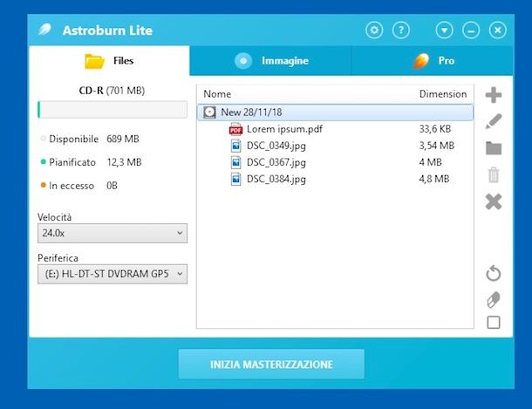The width and height of the screenshot is (532, 409).
Task: Open settings gear in title bar
Action: (374, 31)
